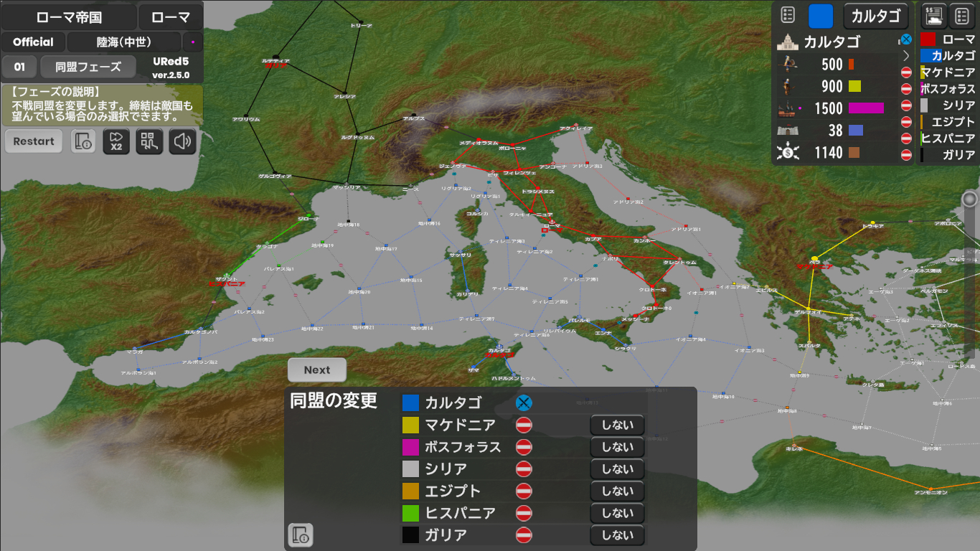Open the manual book icon beside Restart

point(84,141)
